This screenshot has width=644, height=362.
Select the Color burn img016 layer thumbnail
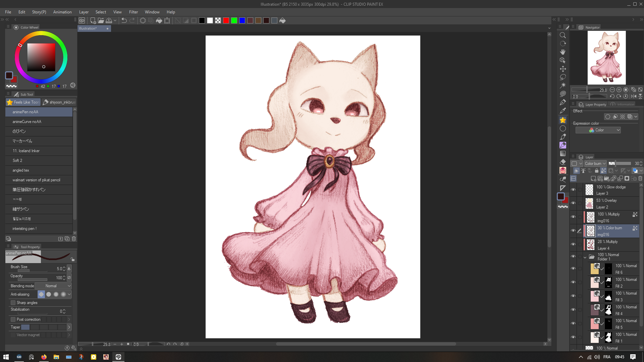coord(591,231)
